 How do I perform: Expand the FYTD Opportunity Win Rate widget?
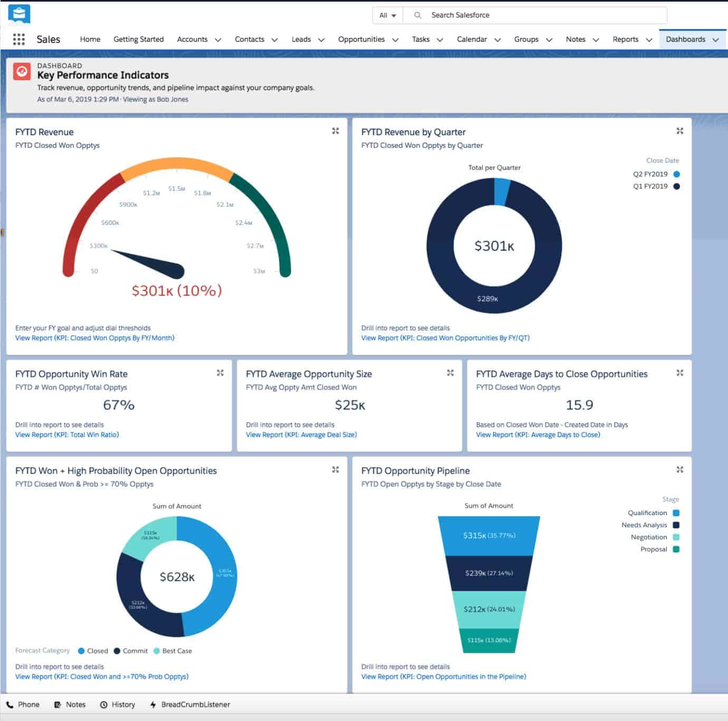220,373
